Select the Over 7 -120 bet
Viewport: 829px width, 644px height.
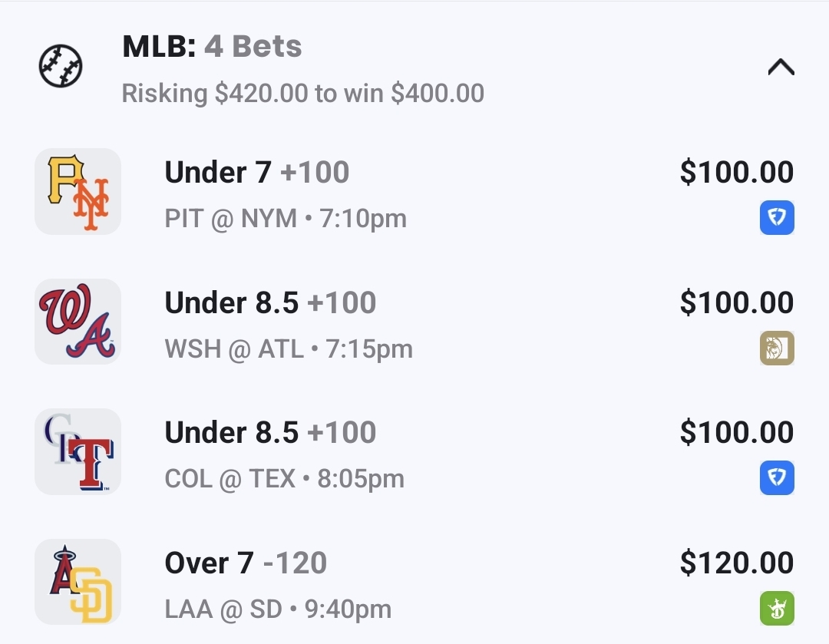[246, 563]
